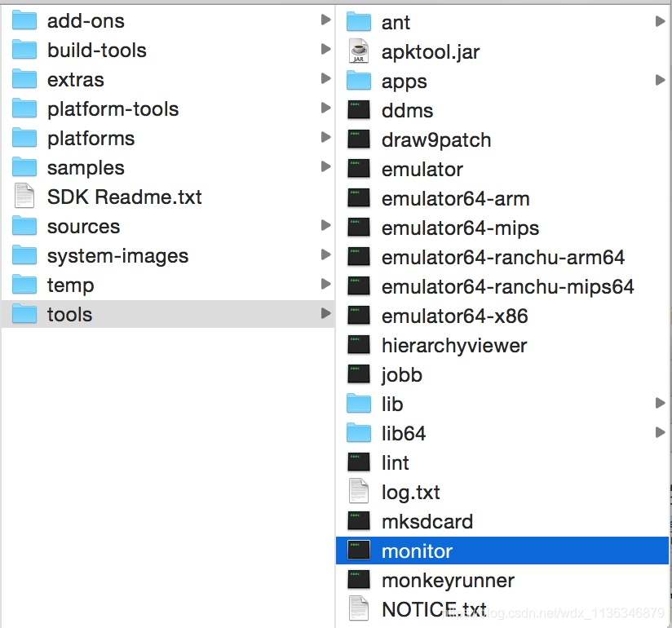Click the ant folder icon

[359, 22]
